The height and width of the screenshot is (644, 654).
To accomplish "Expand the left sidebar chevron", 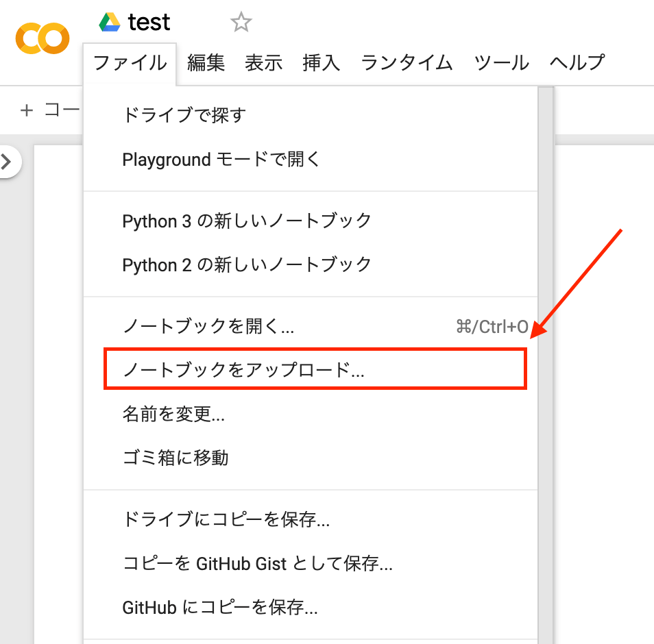I will coord(8,162).
